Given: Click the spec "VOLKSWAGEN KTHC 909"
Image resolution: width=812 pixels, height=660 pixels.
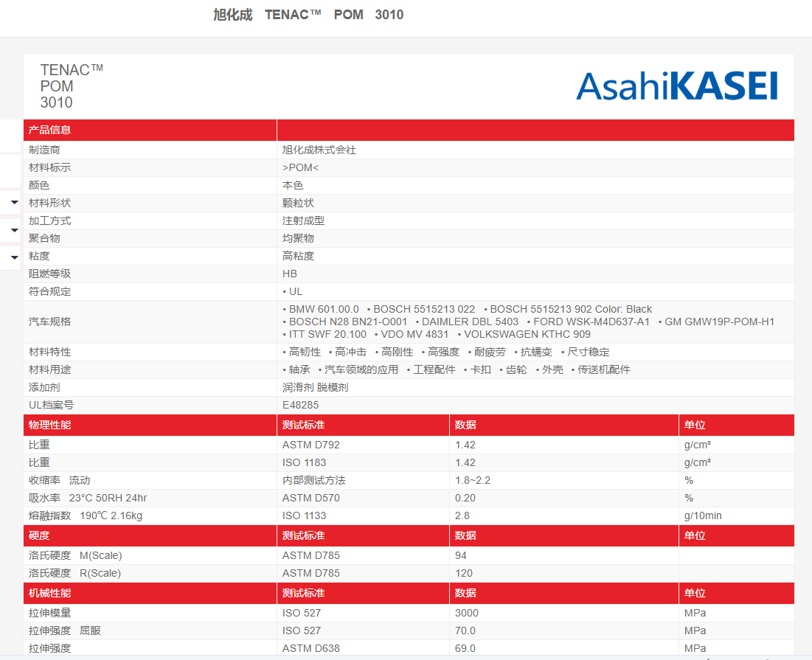Looking at the screenshot, I should point(527,334).
